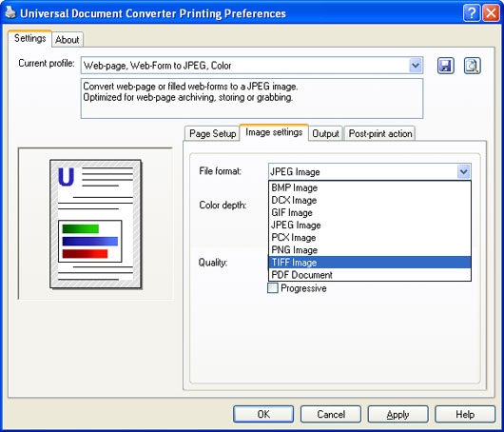Pick PCX Image from the list
The image size is (504, 432).
pos(370,237)
